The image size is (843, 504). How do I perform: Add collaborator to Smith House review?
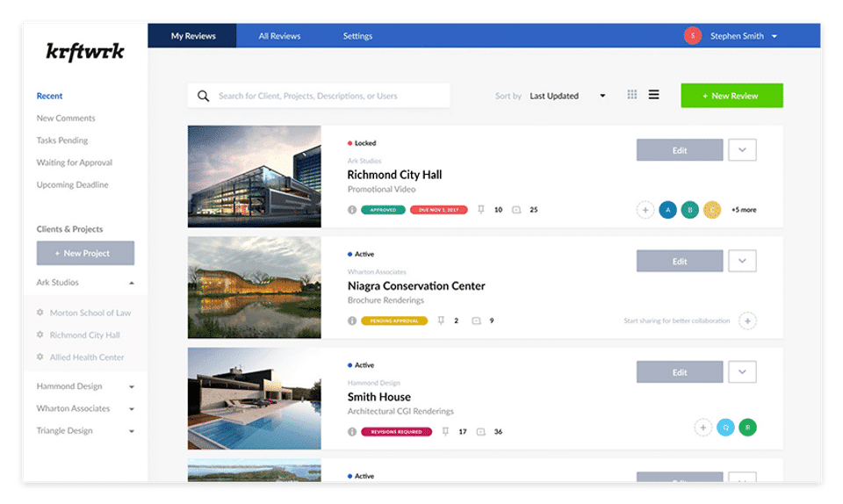point(702,428)
